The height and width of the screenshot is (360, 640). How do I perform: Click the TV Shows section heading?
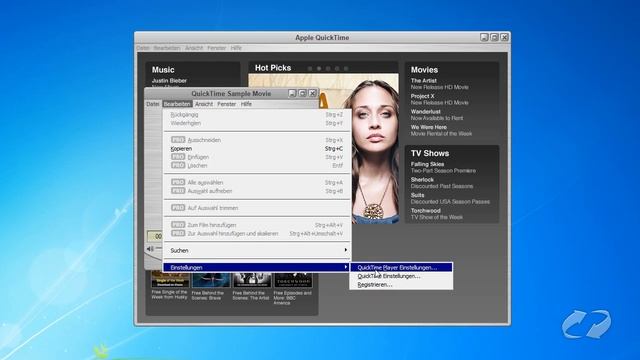[430, 153]
